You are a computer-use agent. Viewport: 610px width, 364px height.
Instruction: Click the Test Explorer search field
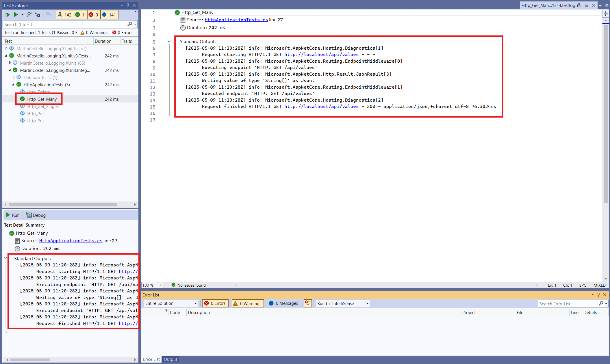pyautogui.click(x=65, y=24)
